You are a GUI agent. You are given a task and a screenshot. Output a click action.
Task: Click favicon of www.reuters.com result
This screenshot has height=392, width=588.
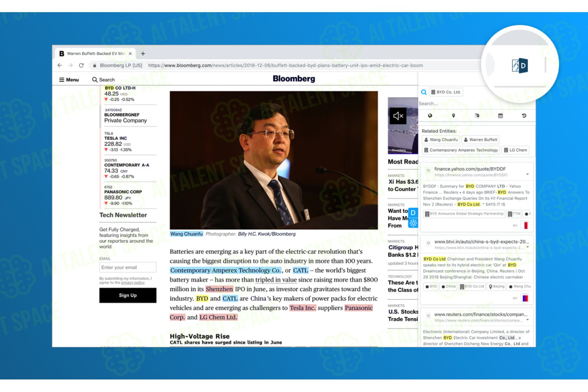coord(428,316)
